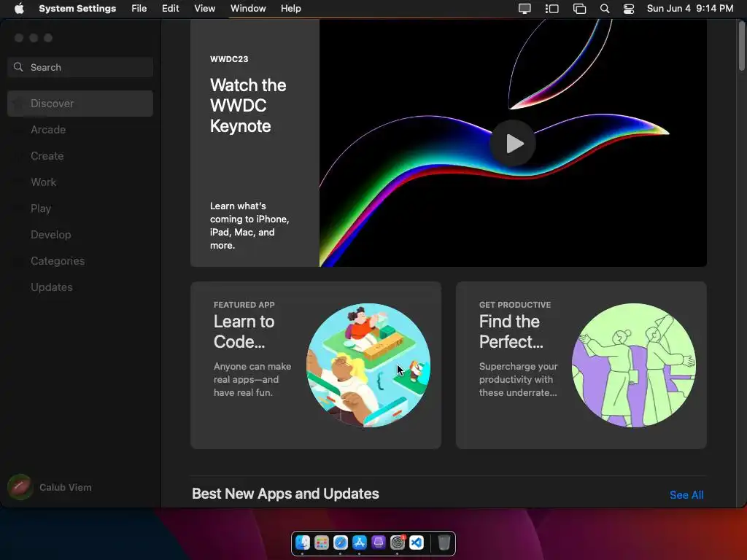Open screen mirroring display menu

tap(525, 9)
